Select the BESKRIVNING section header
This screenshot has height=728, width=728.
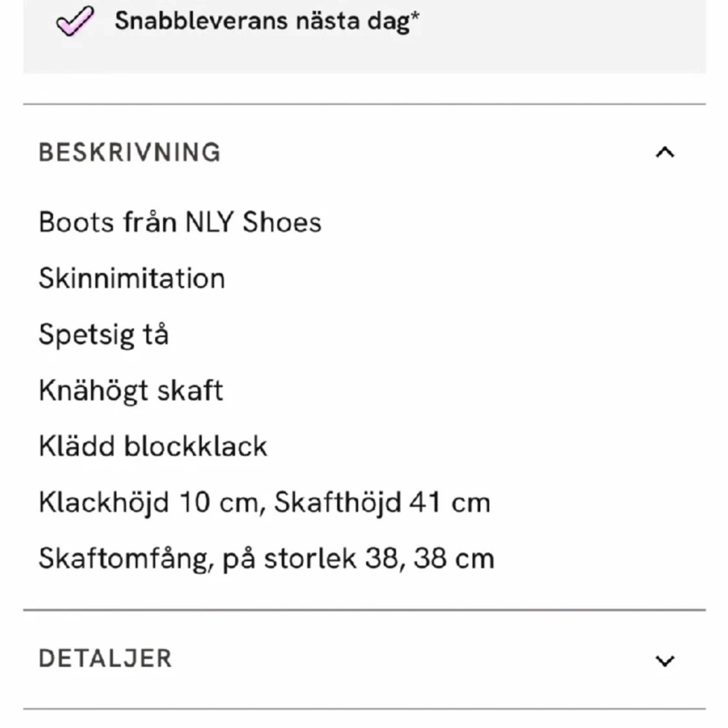coord(127,153)
